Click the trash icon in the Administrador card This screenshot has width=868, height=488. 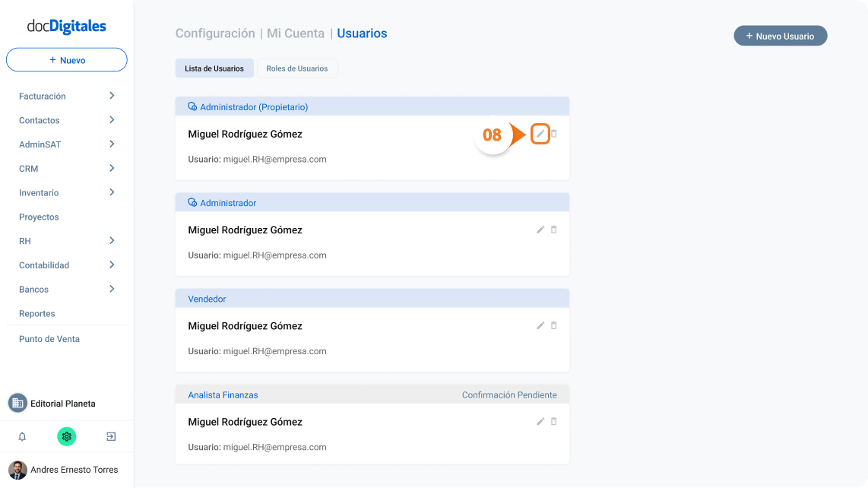click(x=553, y=230)
